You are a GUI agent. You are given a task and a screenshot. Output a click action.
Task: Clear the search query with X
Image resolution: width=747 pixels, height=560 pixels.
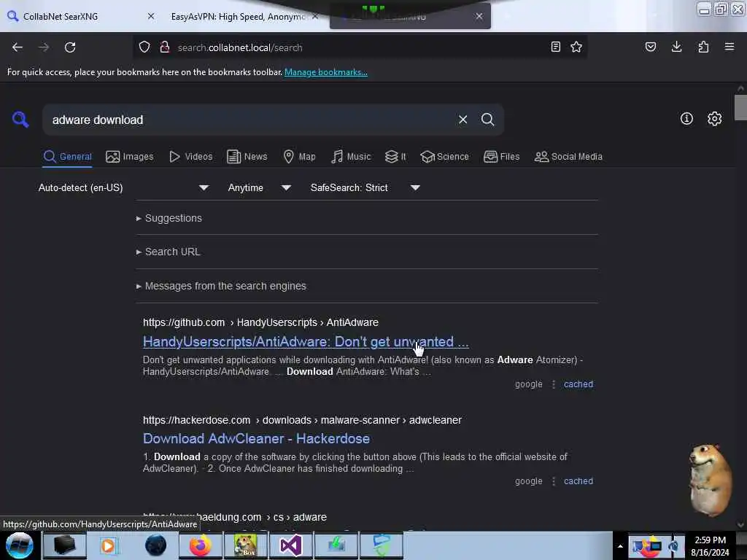pos(462,120)
